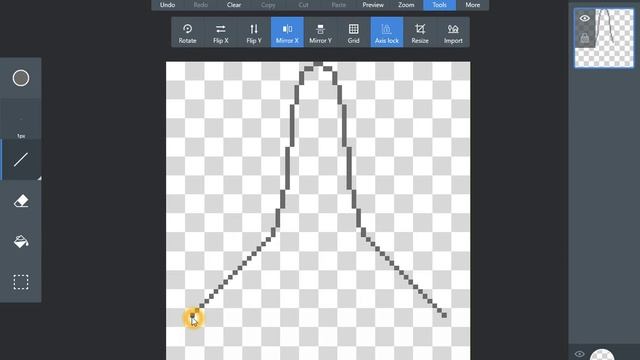Toggle the lock on the top layer
The width and height of the screenshot is (640, 360).
[x=584, y=38]
